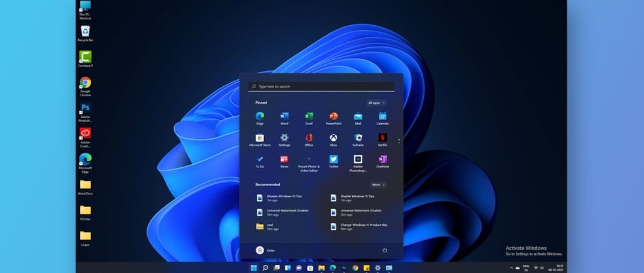Viewport: 644px width, 273px height.
Task: Open the Twitter app
Action: click(x=333, y=161)
